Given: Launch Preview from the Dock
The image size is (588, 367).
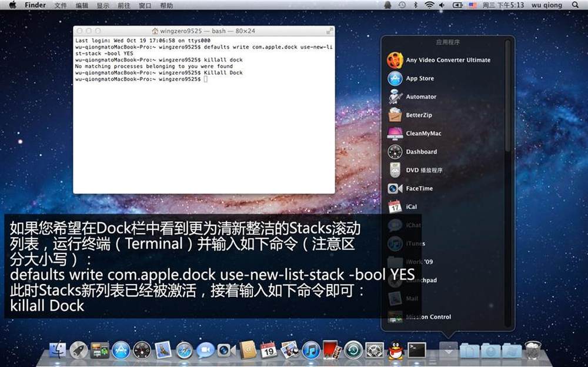Looking at the screenshot, I should (289, 350).
